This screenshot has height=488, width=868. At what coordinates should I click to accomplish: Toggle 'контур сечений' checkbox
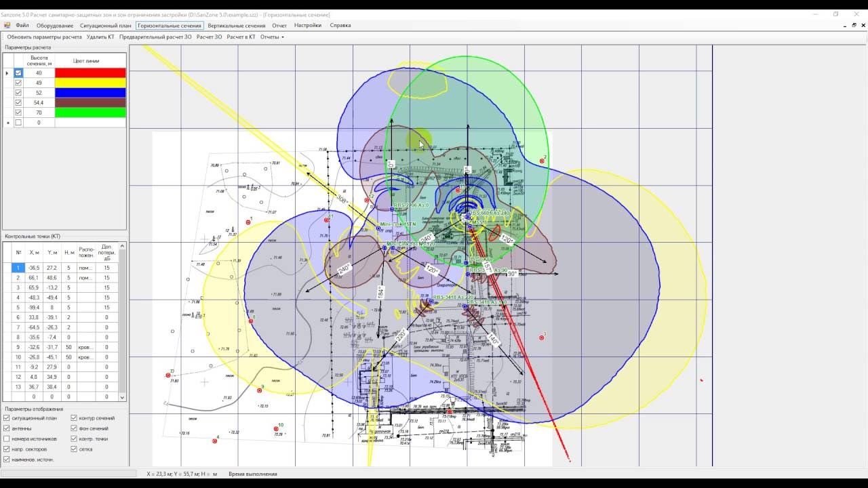coord(74,418)
